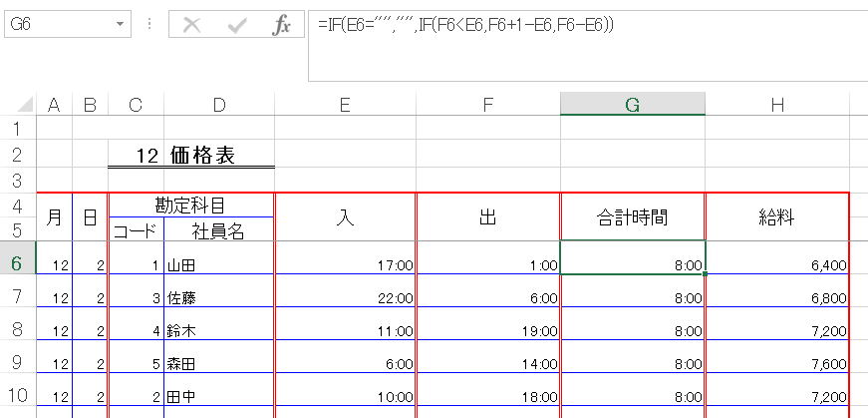Click the formula bar resize dots handle

(148, 25)
